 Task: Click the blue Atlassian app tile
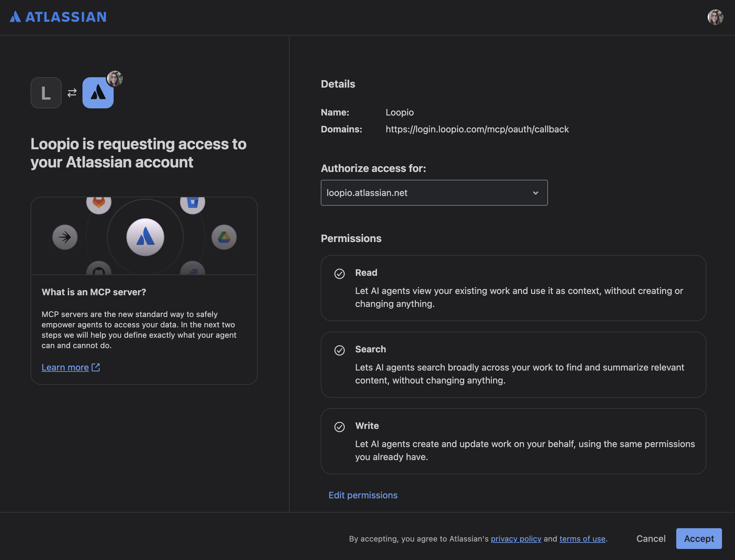click(x=98, y=93)
